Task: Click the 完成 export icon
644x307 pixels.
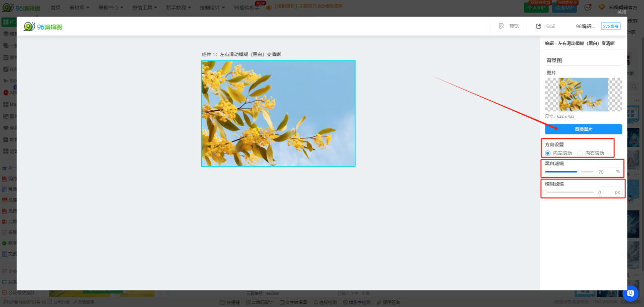Action: (538, 26)
